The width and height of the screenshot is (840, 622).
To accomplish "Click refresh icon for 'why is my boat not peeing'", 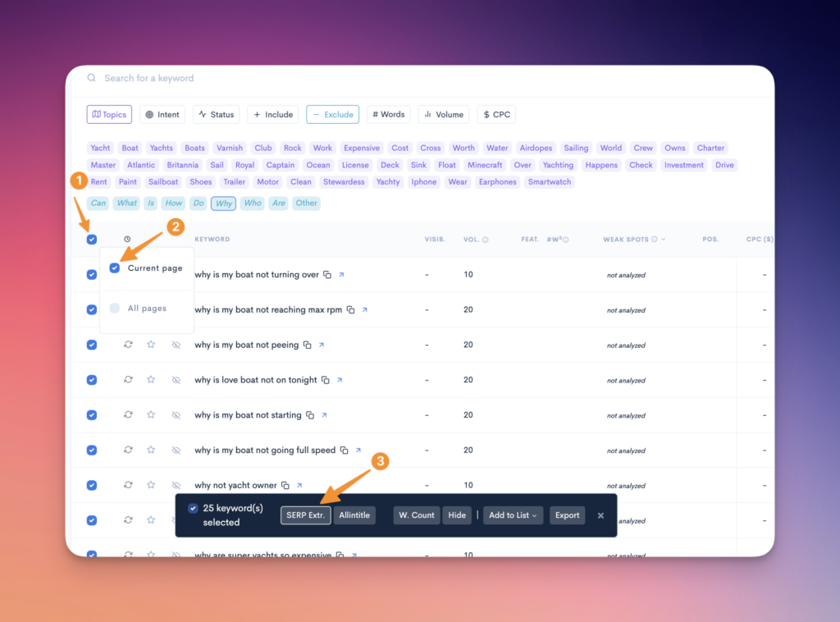I will [128, 345].
